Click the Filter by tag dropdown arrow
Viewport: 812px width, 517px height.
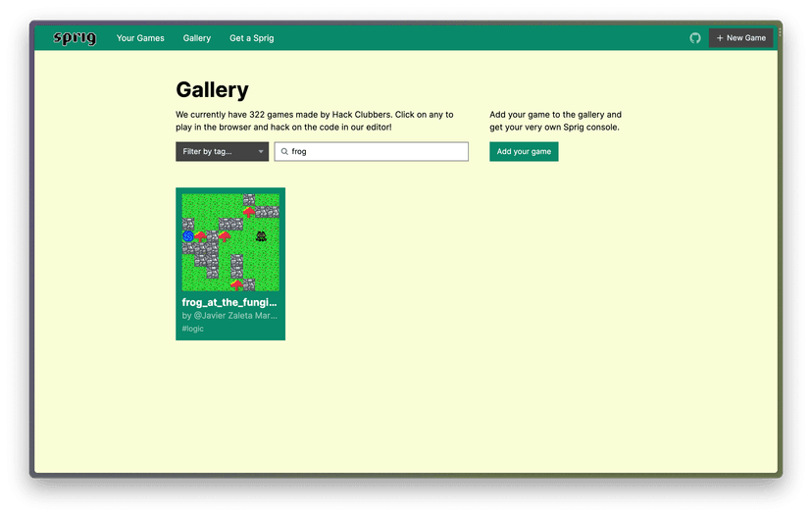(x=261, y=152)
